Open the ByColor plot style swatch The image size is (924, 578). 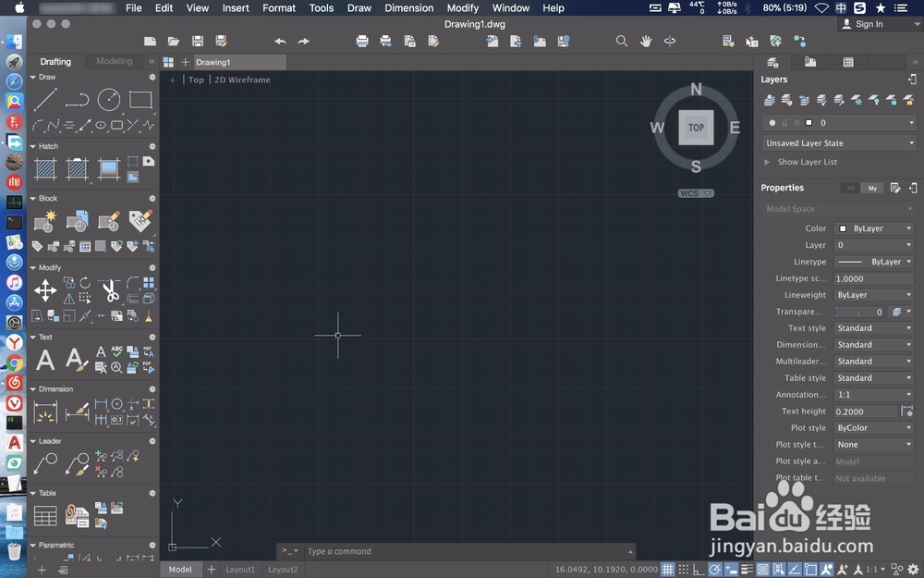tap(873, 427)
